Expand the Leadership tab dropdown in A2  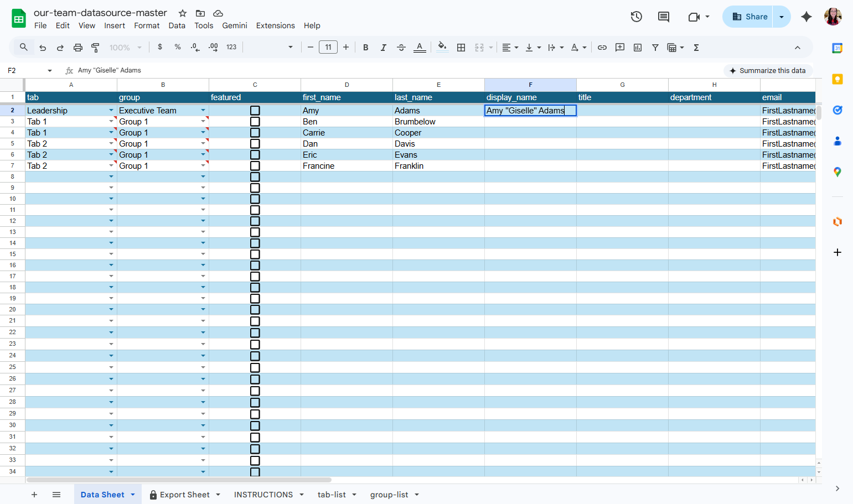point(111,111)
